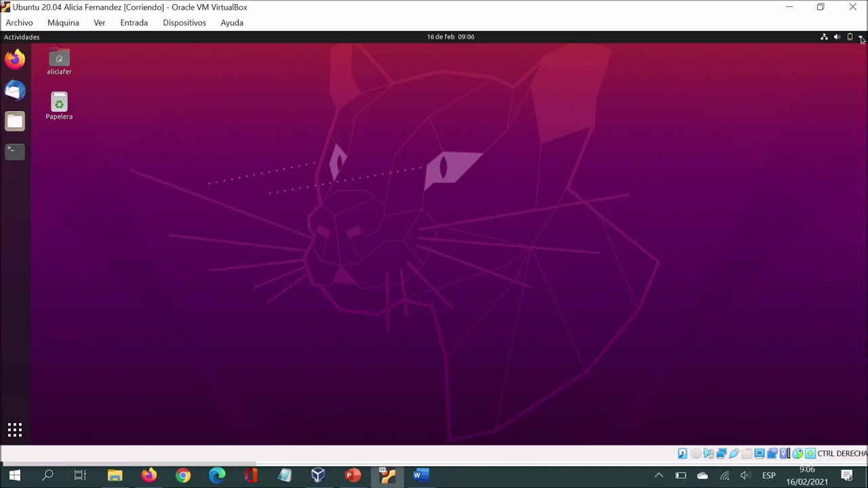
Task: Click the CTRL DERECHA host key label
Action: (842, 453)
